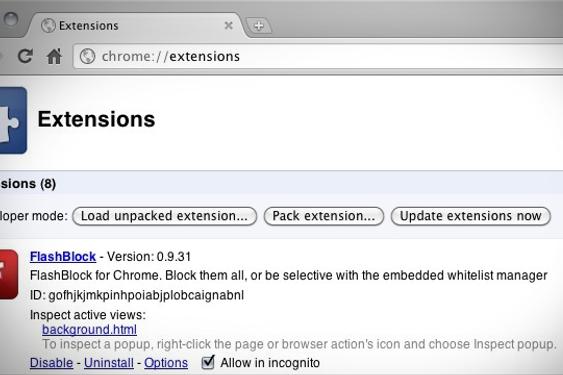Select the Extensions tab

click(x=135, y=26)
